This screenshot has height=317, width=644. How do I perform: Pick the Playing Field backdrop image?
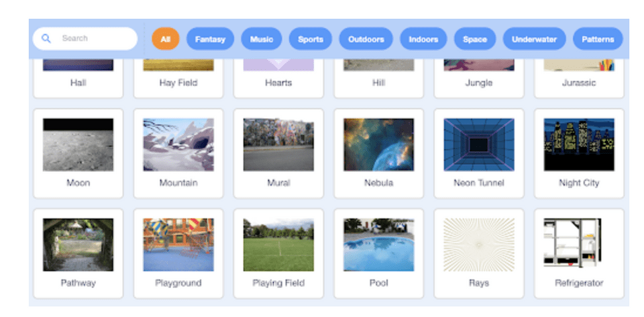(x=278, y=244)
